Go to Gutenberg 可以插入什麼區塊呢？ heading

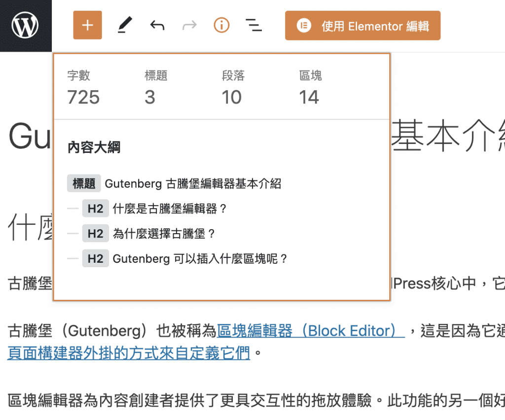(x=200, y=258)
